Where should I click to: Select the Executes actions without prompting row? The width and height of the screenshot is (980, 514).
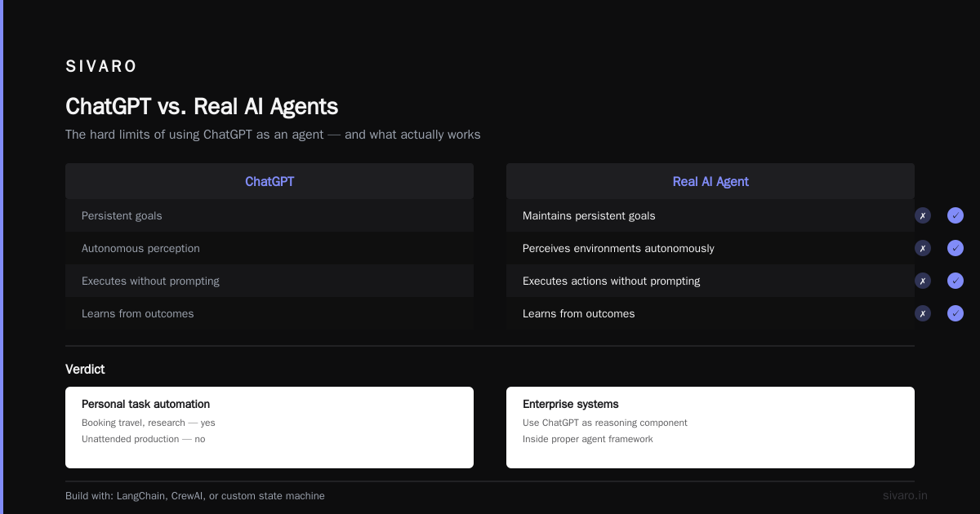[710, 281]
